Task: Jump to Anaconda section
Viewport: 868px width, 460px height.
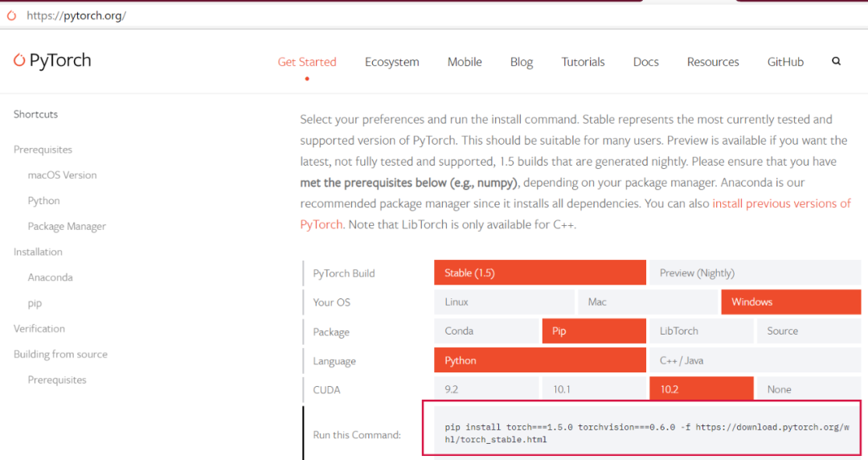Action: click(50, 277)
